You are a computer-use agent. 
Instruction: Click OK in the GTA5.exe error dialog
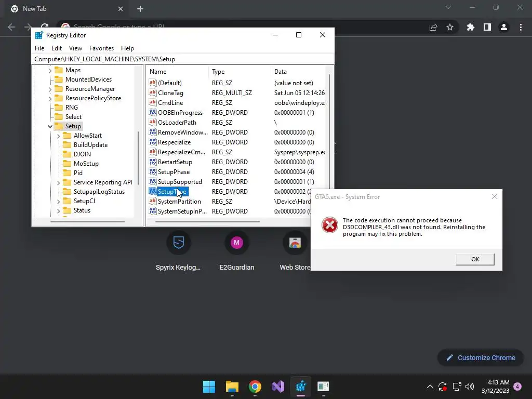(x=475, y=259)
